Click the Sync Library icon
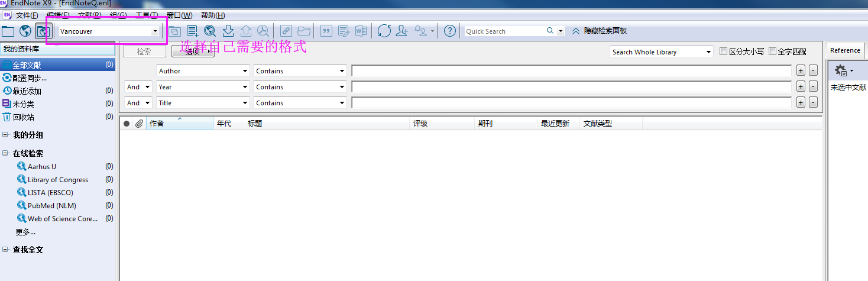This screenshot has height=281, width=868. (384, 31)
